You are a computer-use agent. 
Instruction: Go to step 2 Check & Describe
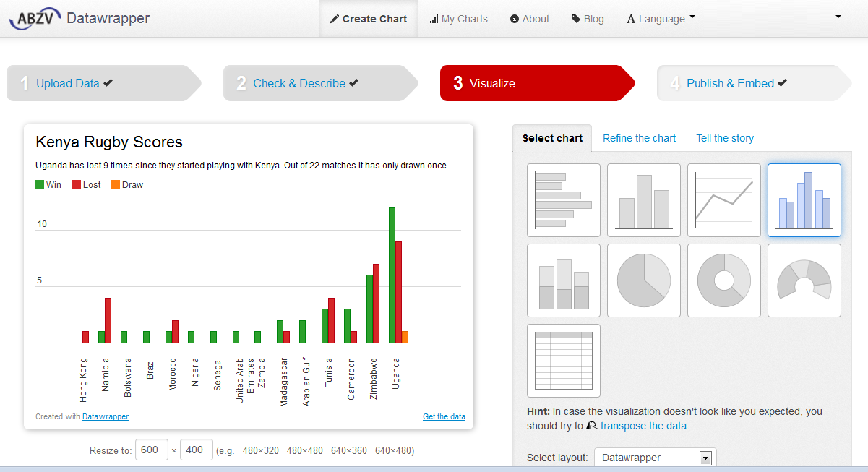click(x=320, y=83)
